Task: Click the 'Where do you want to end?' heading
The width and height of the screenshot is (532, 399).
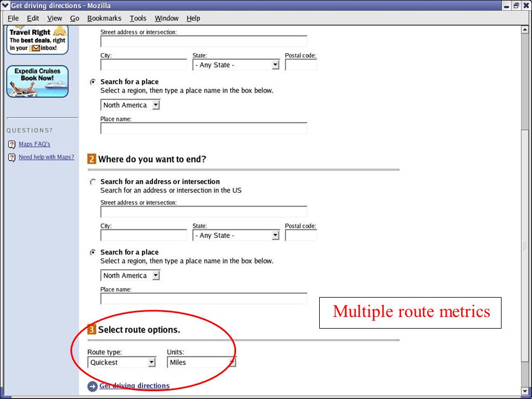Action: 152,159
